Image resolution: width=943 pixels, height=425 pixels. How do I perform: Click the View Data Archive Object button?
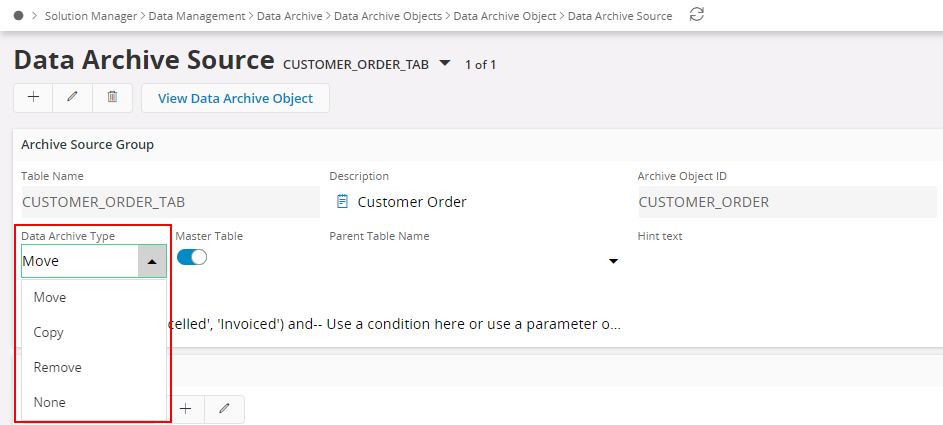[235, 98]
